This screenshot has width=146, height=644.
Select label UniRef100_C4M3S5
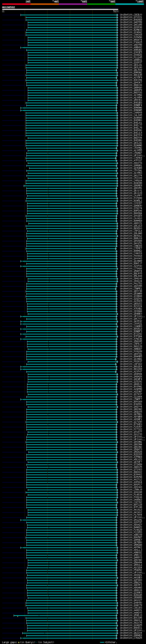[131, 35]
